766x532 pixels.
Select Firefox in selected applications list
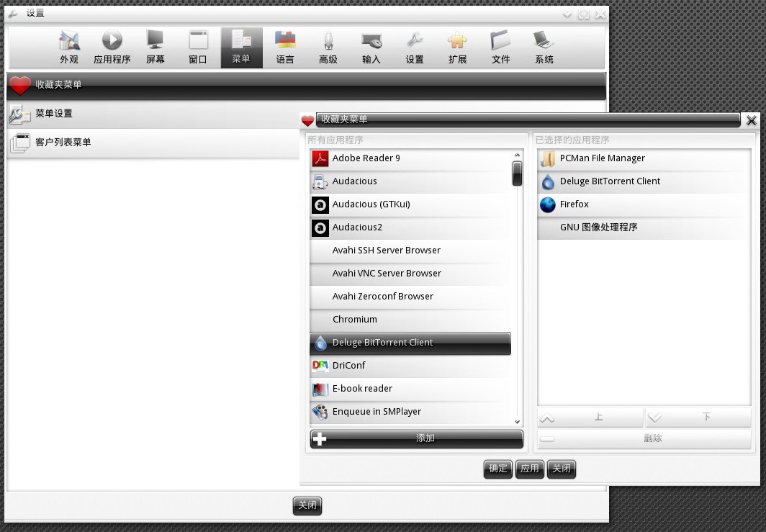click(644, 204)
